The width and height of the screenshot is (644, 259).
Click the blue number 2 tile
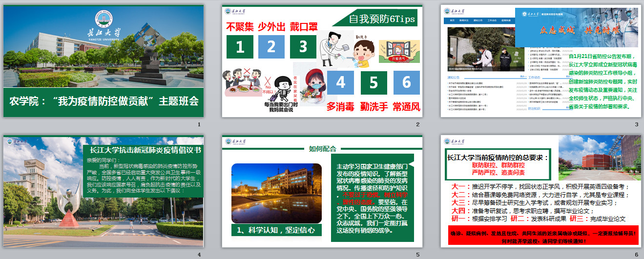coord(271,47)
